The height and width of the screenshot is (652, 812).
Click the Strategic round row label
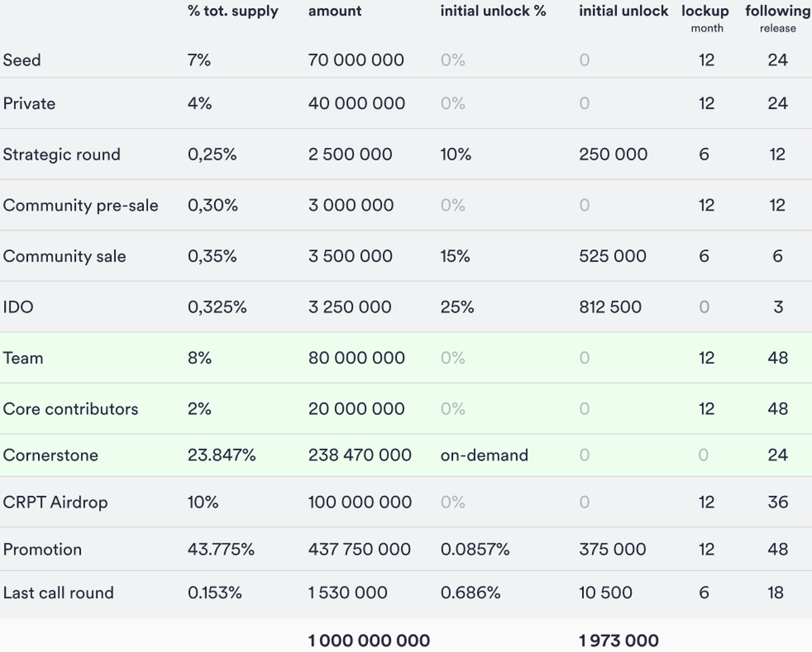(62, 154)
